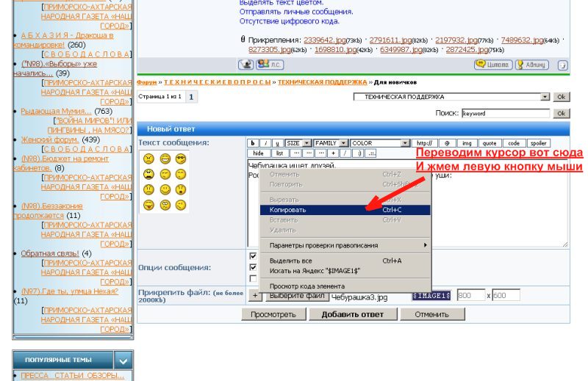Insert the angry red-faced smiley
This screenshot has width=588, height=381.
148,159
